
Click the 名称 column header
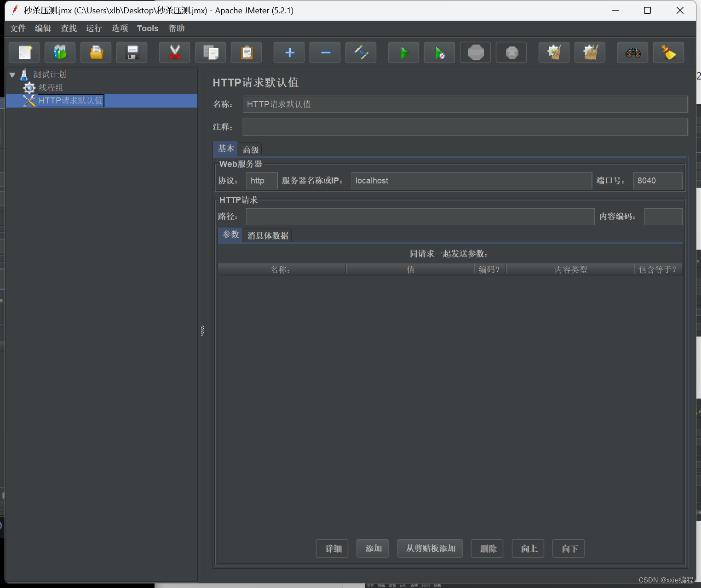click(282, 269)
